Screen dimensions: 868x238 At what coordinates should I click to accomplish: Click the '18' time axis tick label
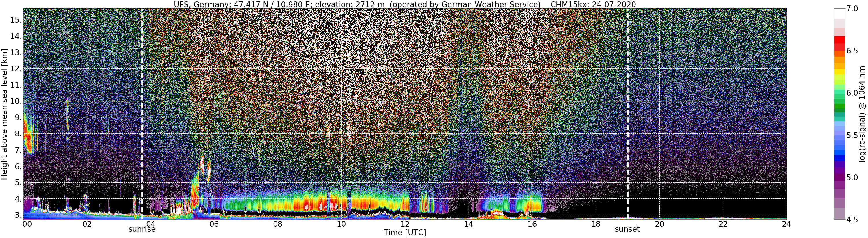[596, 224]
